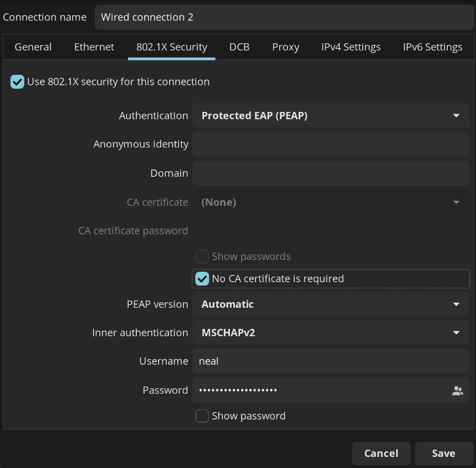Open the IPv4 Settings tab

click(351, 47)
